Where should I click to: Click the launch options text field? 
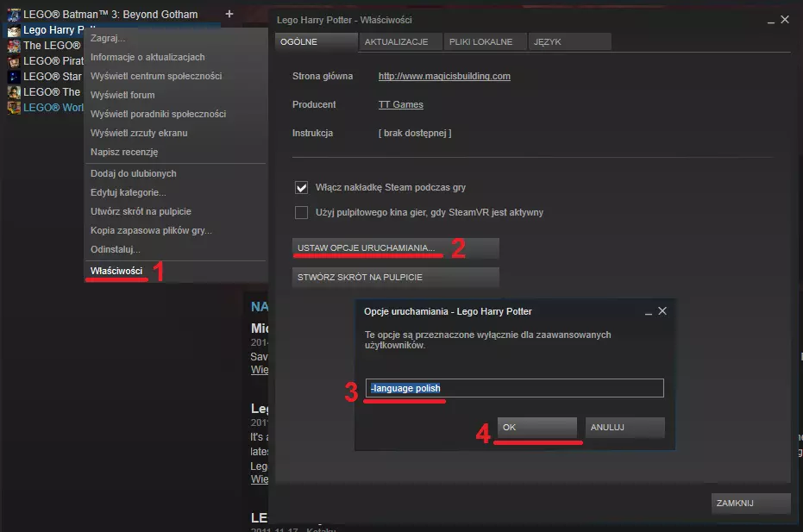pos(515,388)
